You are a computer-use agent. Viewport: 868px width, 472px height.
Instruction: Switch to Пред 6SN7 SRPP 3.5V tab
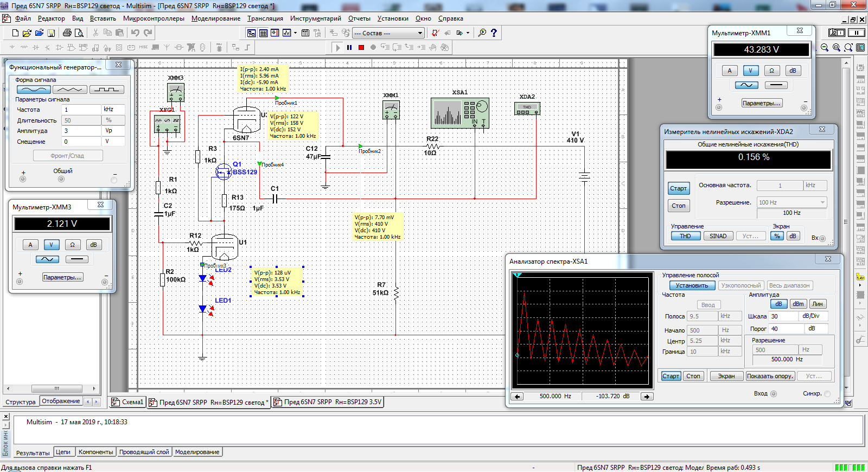point(328,402)
